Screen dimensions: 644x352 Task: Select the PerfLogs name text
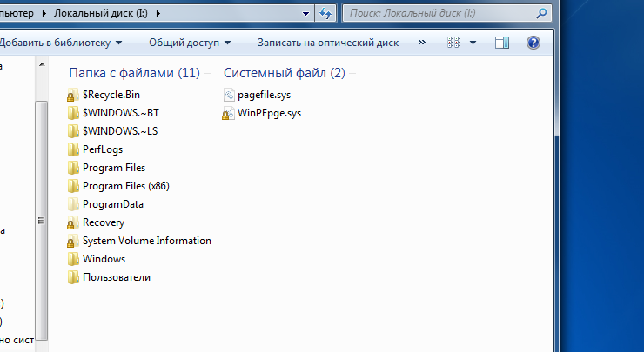[x=103, y=149]
